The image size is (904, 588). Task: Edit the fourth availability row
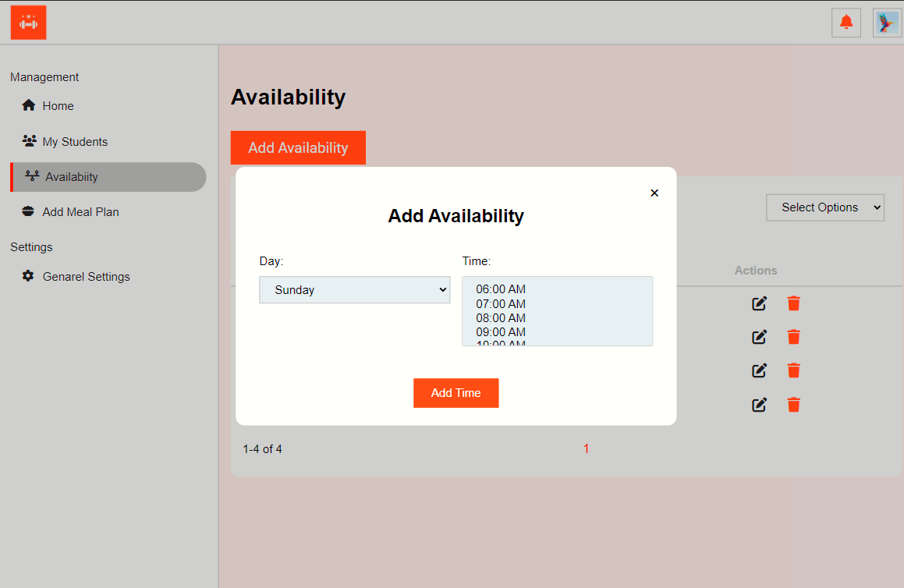click(x=759, y=405)
